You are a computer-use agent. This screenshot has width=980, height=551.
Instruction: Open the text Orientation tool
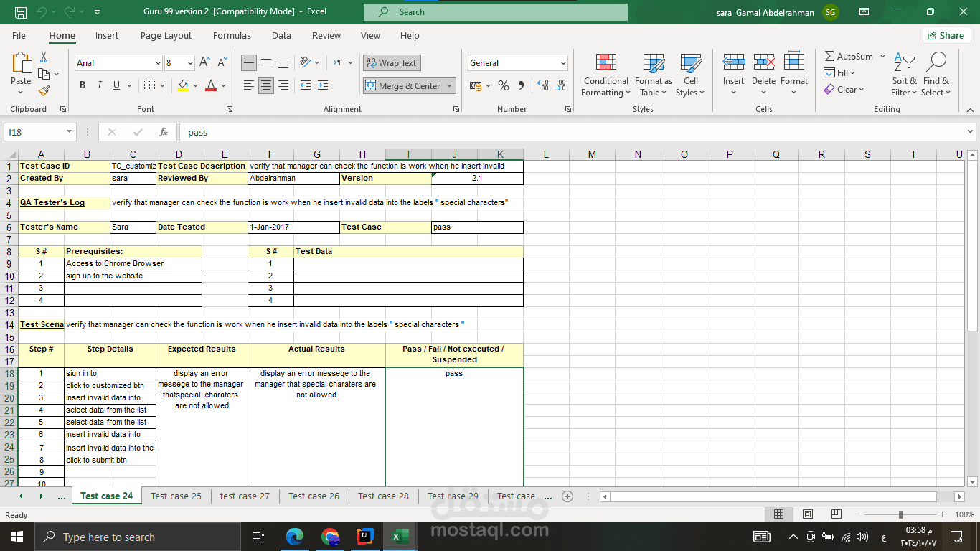click(306, 62)
